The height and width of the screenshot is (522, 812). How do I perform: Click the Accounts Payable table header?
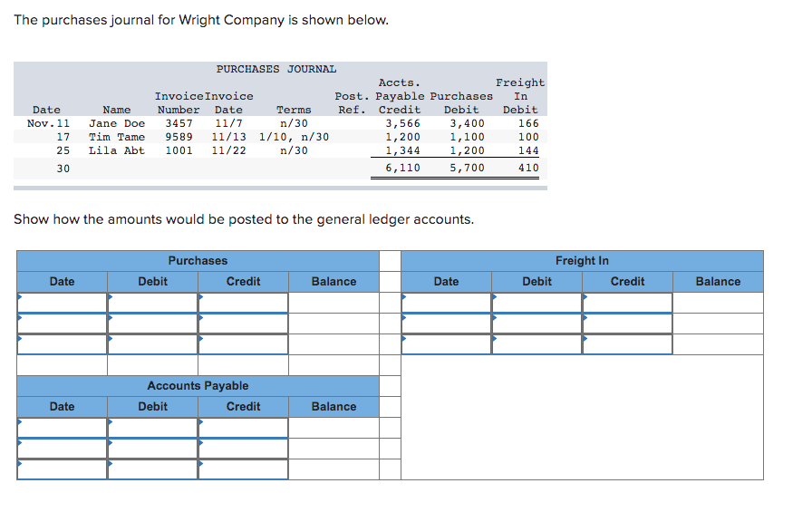click(198, 385)
